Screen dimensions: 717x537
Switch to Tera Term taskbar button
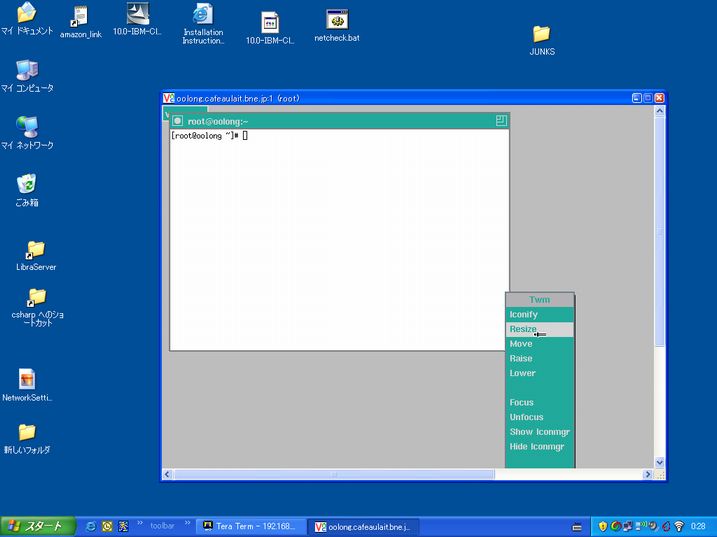point(250,526)
